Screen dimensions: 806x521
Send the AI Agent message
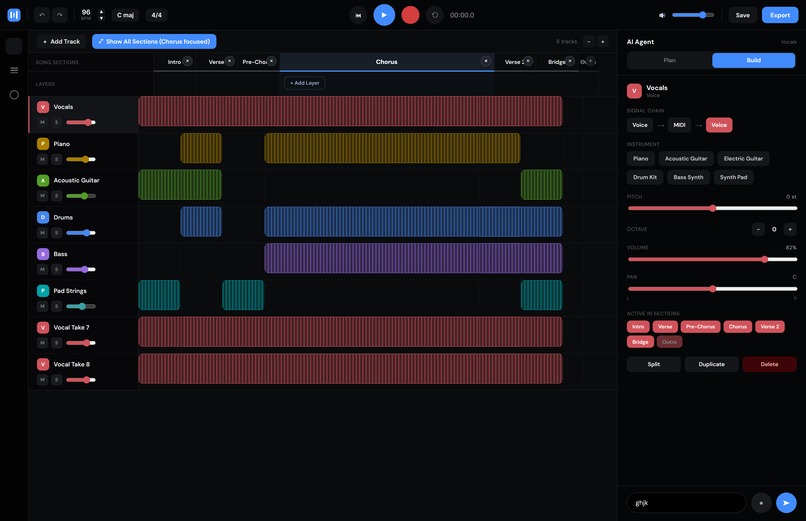coord(786,503)
